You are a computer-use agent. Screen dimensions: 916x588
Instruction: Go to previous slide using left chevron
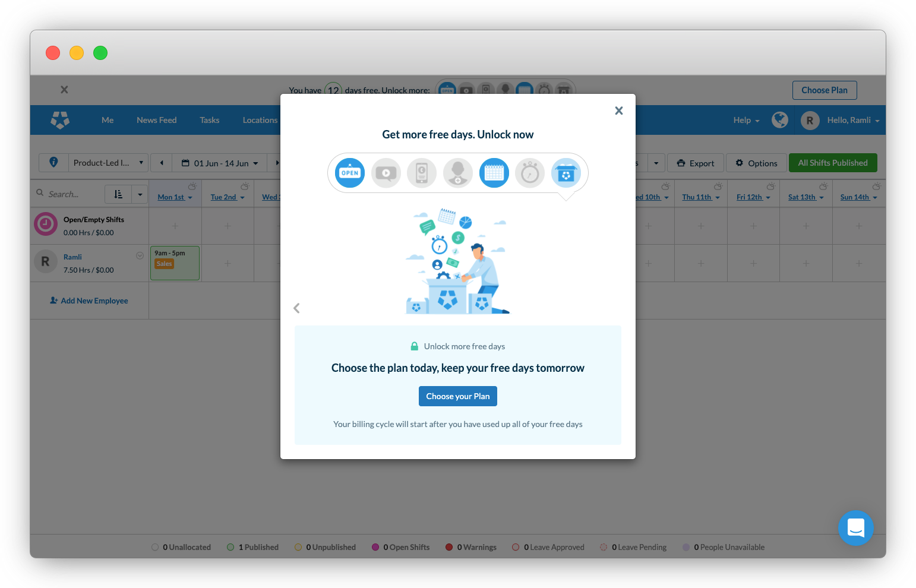[296, 308]
